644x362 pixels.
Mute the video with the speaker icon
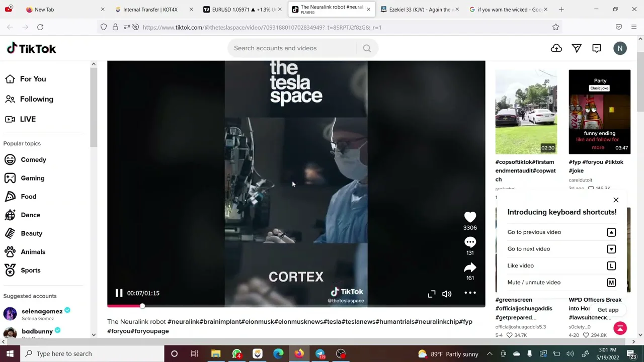pos(447,294)
